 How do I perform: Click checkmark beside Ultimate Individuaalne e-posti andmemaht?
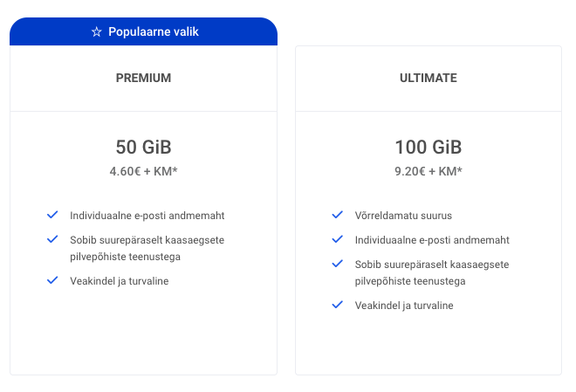[x=337, y=239]
